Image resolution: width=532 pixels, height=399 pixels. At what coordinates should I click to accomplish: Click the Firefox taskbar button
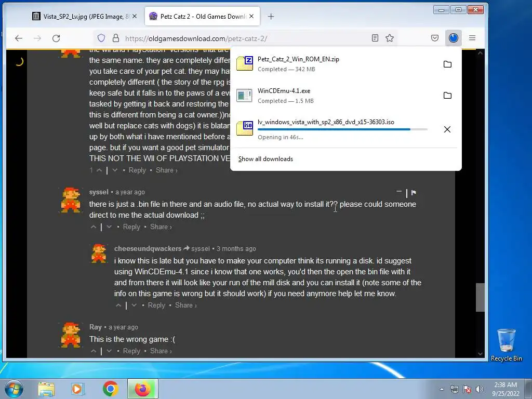(143, 389)
